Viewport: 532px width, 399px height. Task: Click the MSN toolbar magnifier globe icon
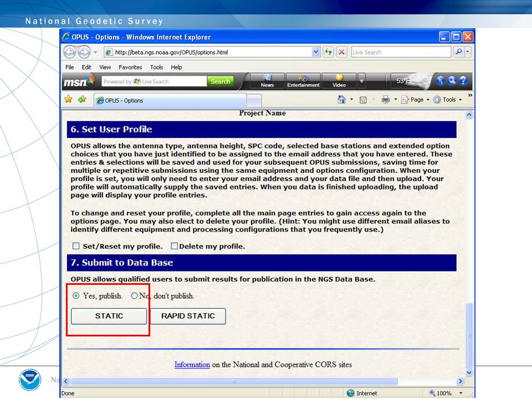point(452,81)
